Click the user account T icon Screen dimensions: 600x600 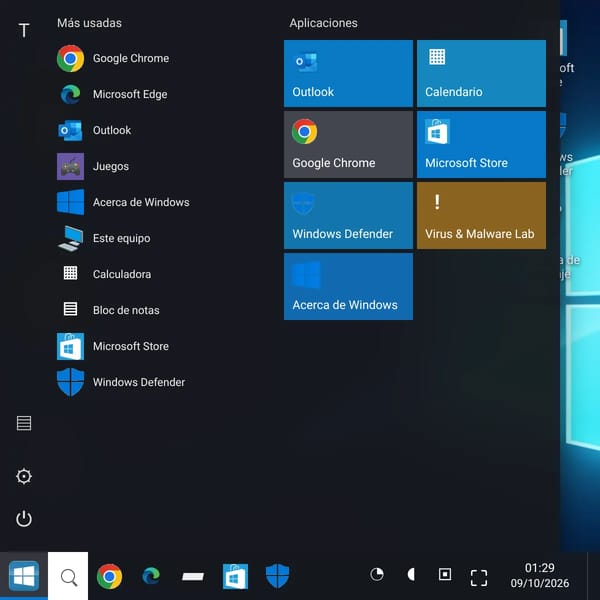coord(24,30)
